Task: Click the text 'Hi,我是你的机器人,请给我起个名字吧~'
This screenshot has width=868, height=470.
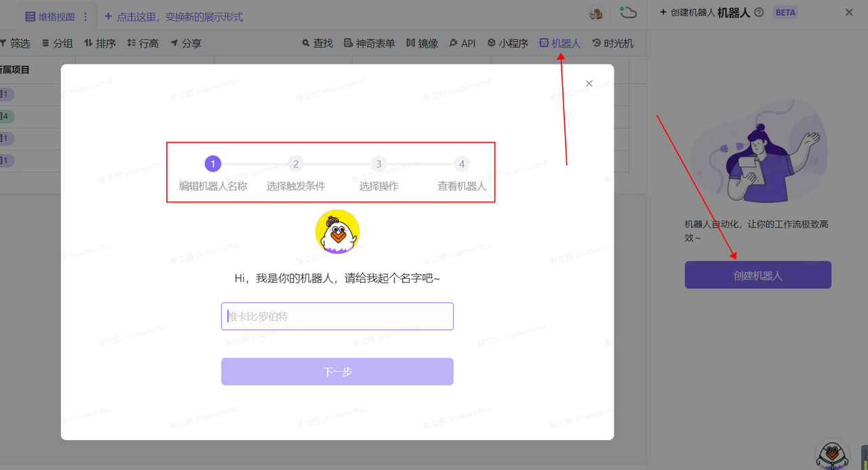Action: click(337, 278)
